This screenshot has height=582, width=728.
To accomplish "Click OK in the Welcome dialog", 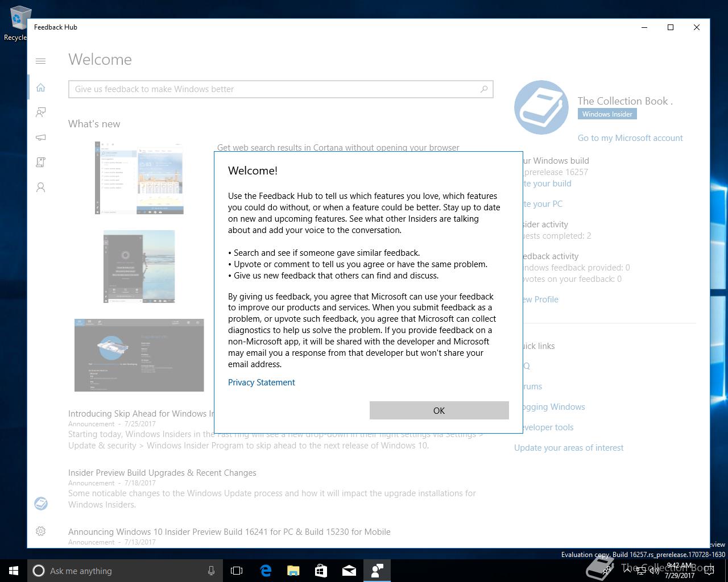I will point(439,410).
